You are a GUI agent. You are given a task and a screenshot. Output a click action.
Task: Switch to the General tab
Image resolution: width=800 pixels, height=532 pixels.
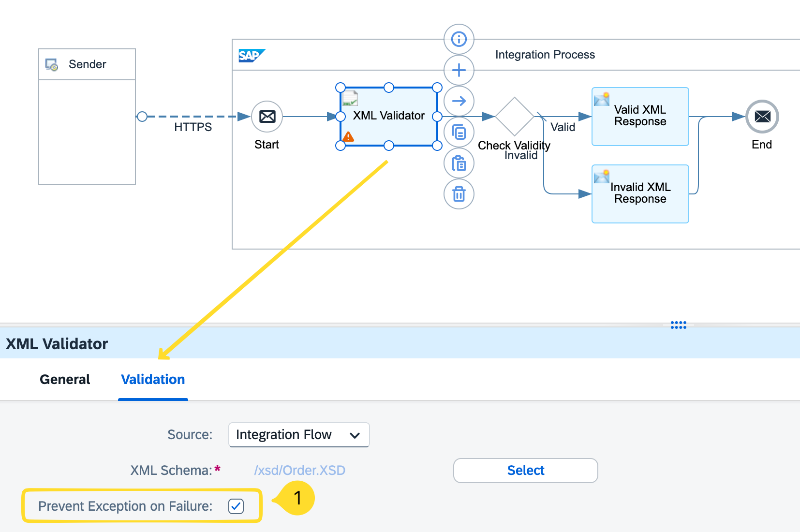pyautogui.click(x=65, y=379)
